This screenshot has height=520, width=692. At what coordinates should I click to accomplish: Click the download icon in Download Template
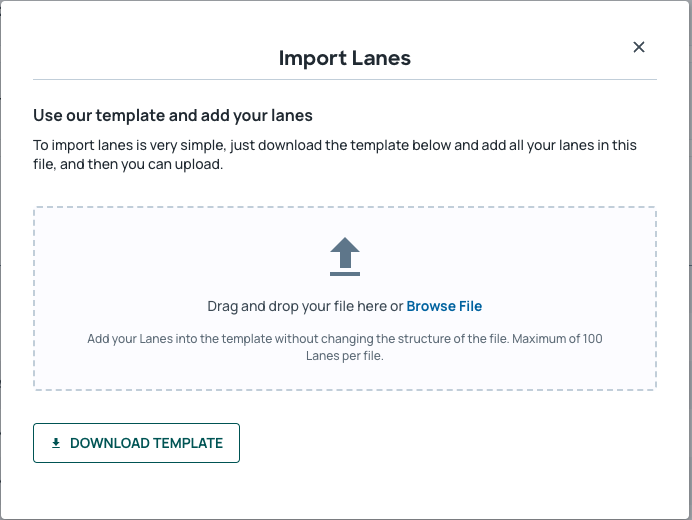(x=56, y=443)
